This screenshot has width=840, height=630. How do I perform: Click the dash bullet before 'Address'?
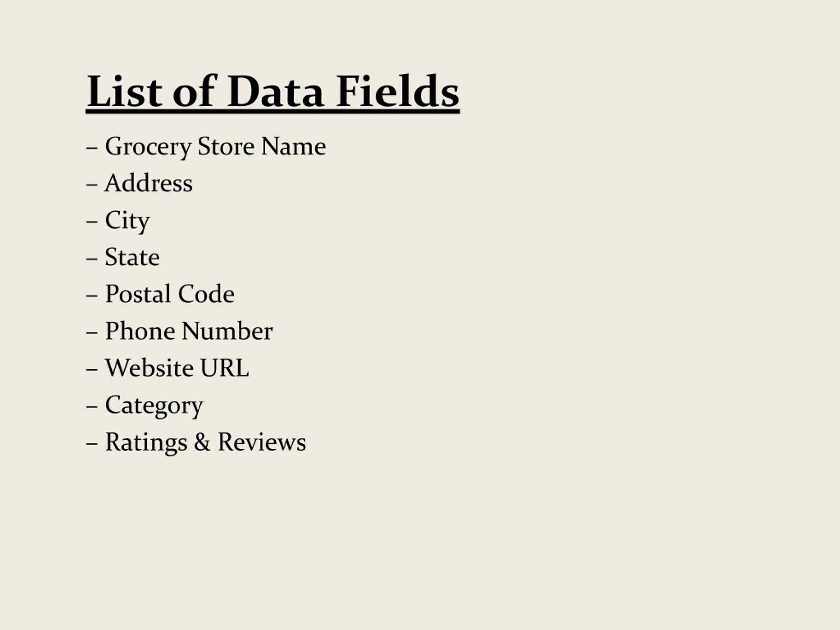tap(92, 184)
